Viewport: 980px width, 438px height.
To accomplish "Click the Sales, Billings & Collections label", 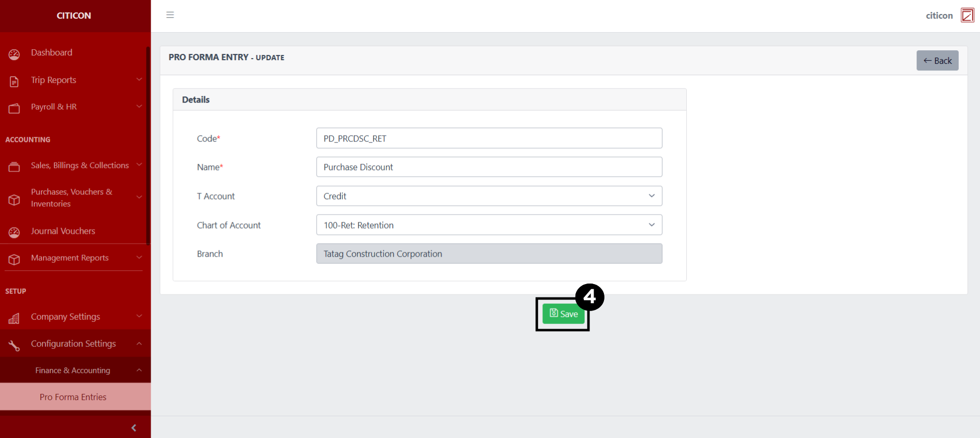I will (x=80, y=165).
